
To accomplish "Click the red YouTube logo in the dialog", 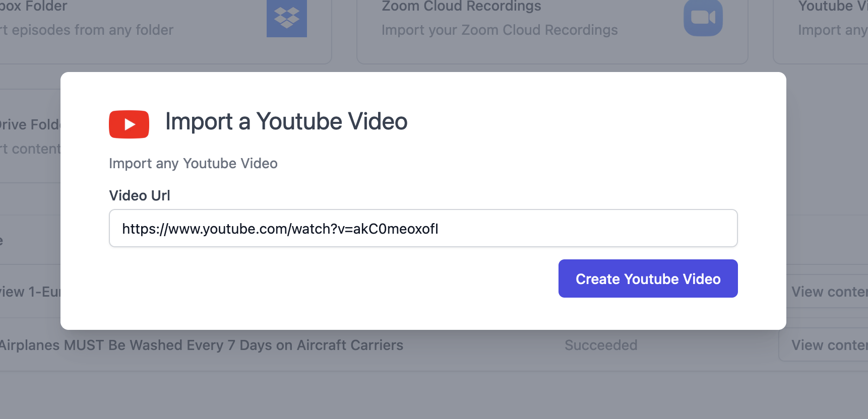I will 129,124.
